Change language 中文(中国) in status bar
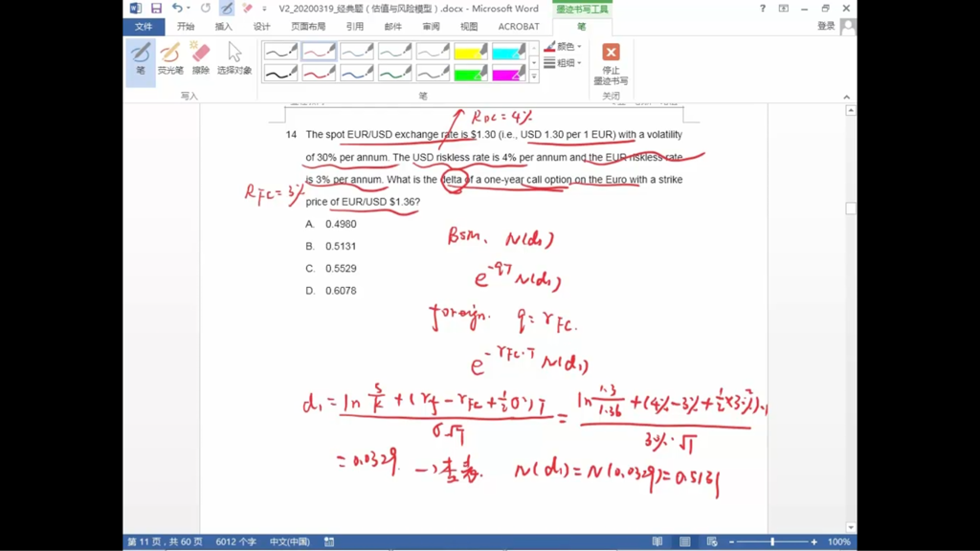980x551 pixels. (289, 541)
